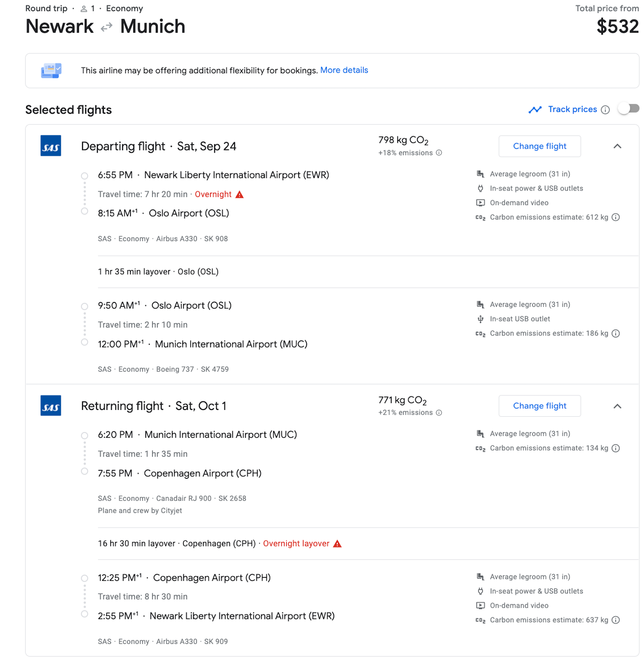Image resolution: width=644 pixels, height=662 pixels.
Task: Click the round trip swap arrows beside Newark
Action: click(x=106, y=27)
